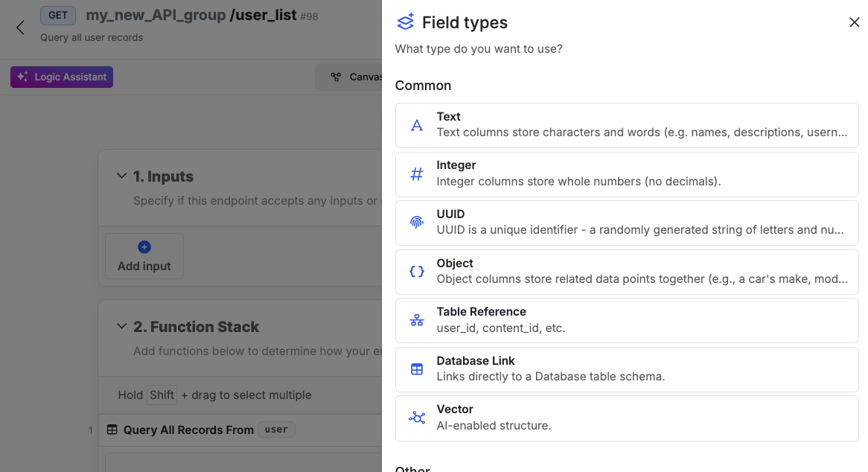Click the UUID fingerprint icon
The image size is (868, 472).
pos(417,223)
